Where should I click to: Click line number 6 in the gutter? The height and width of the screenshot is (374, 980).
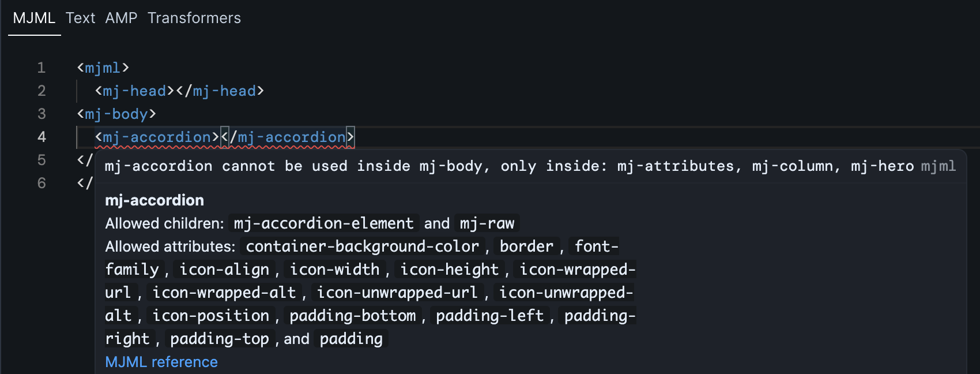[x=42, y=183]
